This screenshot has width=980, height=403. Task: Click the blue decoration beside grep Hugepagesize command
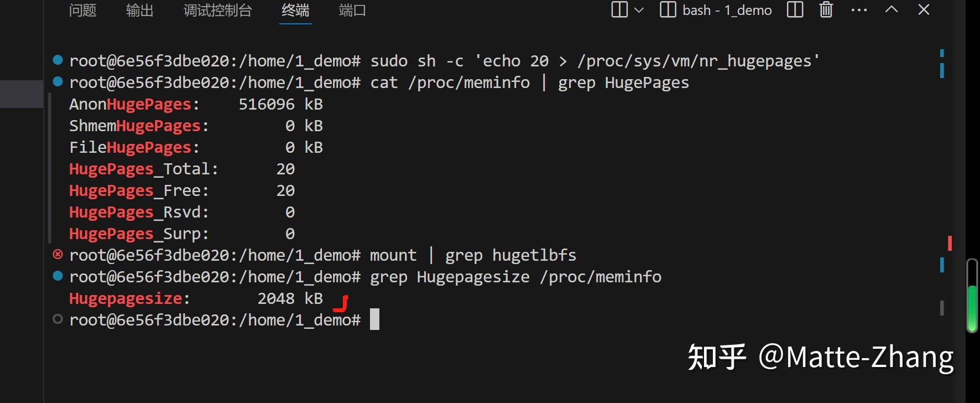pos(57,276)
